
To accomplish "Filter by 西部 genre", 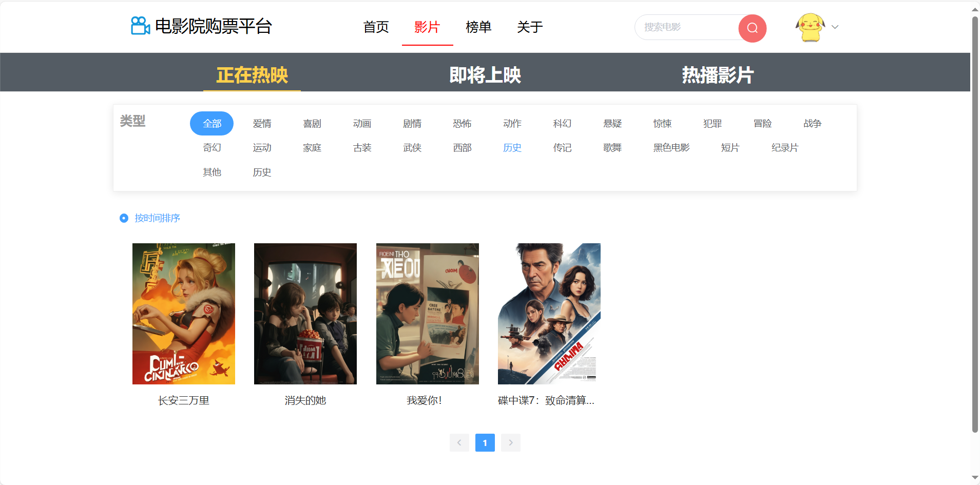I will pos(463,148).
